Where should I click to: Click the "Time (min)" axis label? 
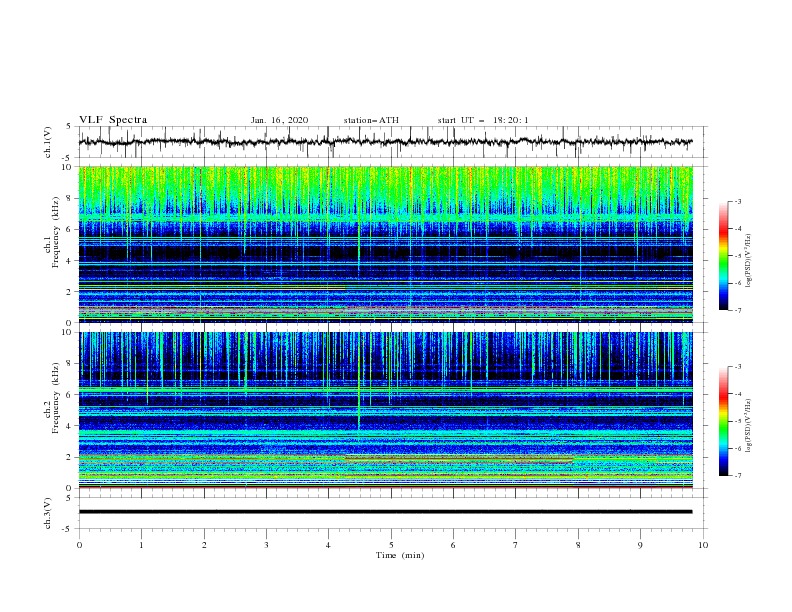tap(400, 555)
